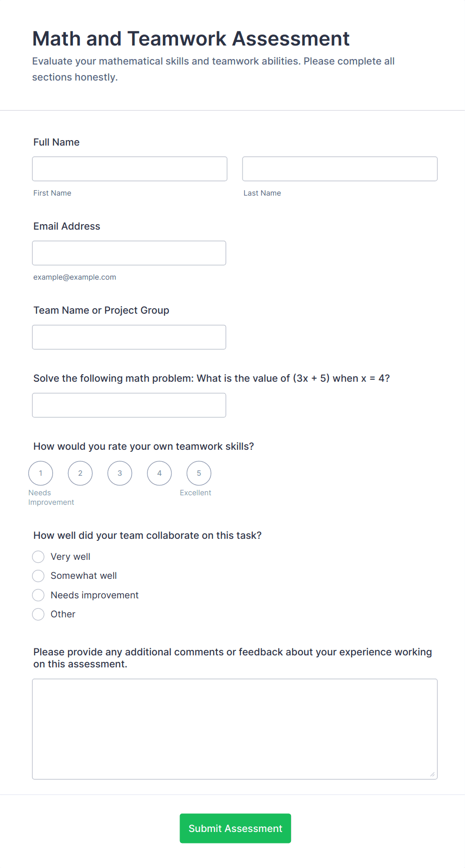Select rating 2 for teamwork skills
Viewport: 465px width, 868px height.
click(x=80, y=473)
